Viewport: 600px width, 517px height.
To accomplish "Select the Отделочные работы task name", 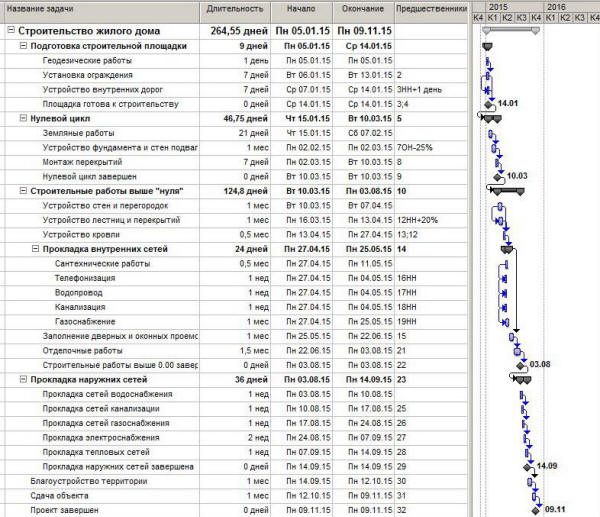I will pyautogui.click(x=82, y=351).
